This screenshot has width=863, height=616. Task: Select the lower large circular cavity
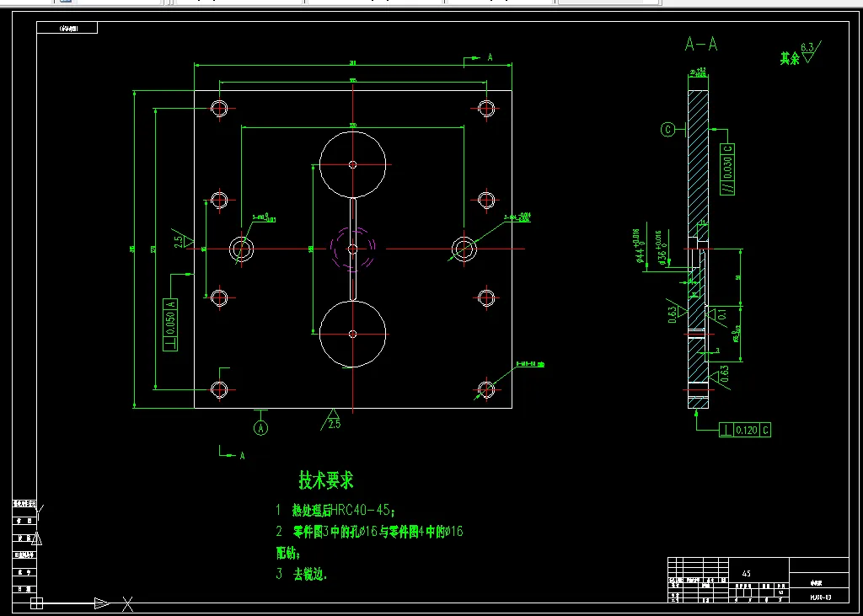click(353, 334)
